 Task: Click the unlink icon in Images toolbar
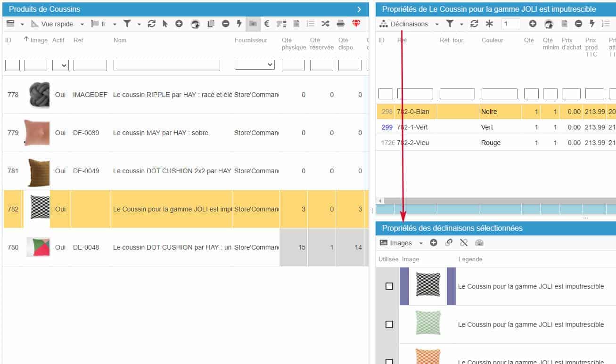pos(464,243)
